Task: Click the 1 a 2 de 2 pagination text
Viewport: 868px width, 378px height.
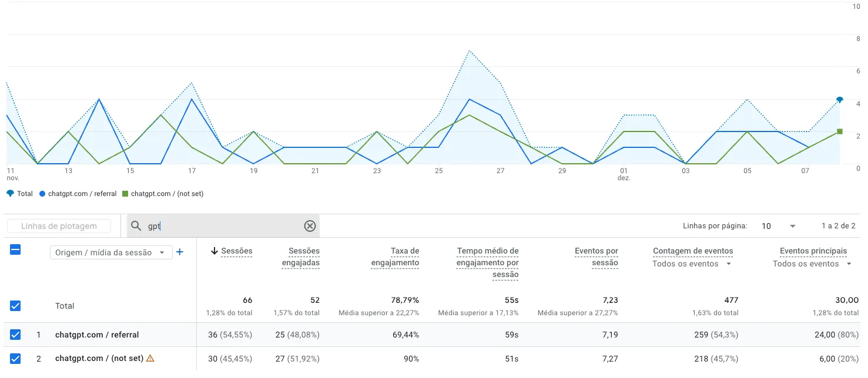Action: point(838,226)
